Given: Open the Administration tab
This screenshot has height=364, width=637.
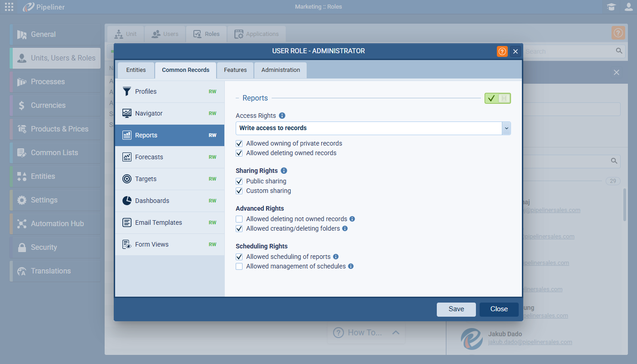Looking at the screenshot, I should [x=280, y=70].
